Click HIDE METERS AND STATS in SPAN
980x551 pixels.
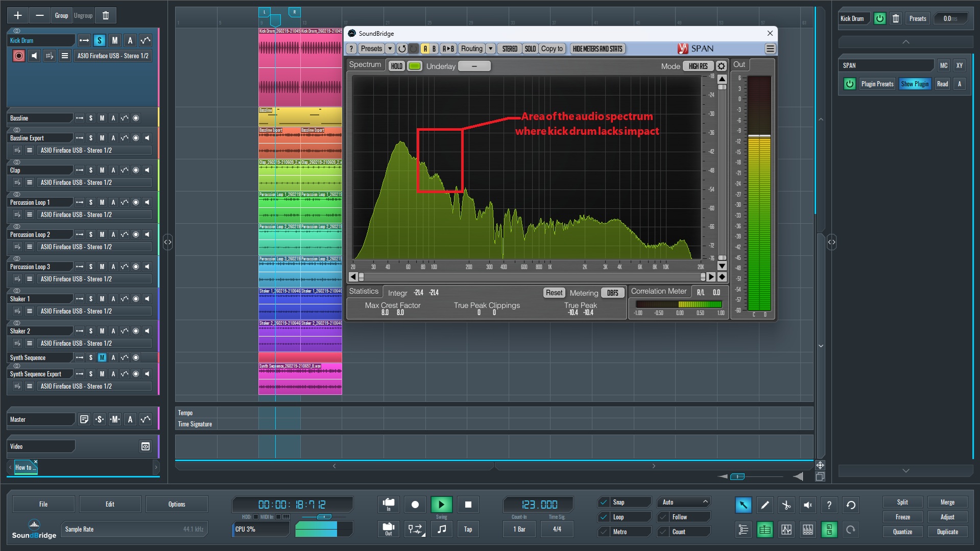597,49
